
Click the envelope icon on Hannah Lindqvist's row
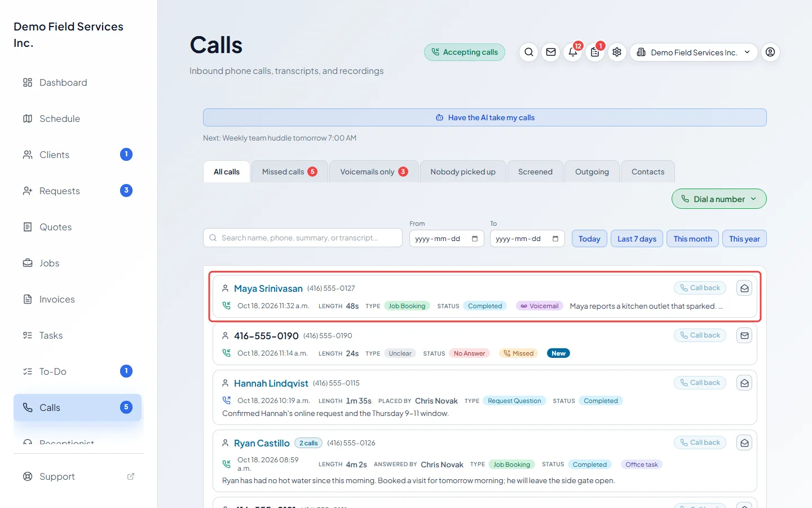[744, 383]
